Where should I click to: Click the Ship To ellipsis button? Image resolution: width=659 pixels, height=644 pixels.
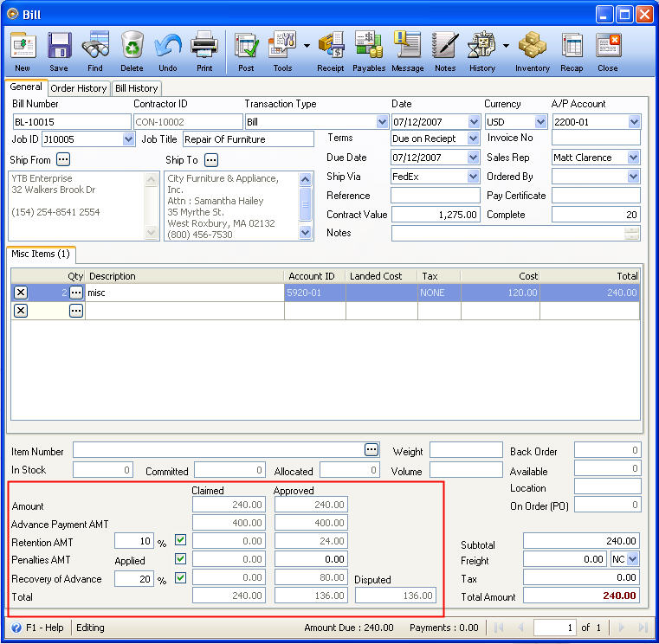[211, 160]
